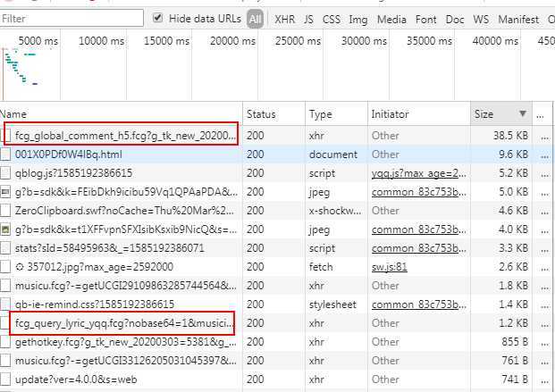Sort by the Status column header
Image resolution: width=555 pixels, height=392 pixels.
tap(274, 114)
